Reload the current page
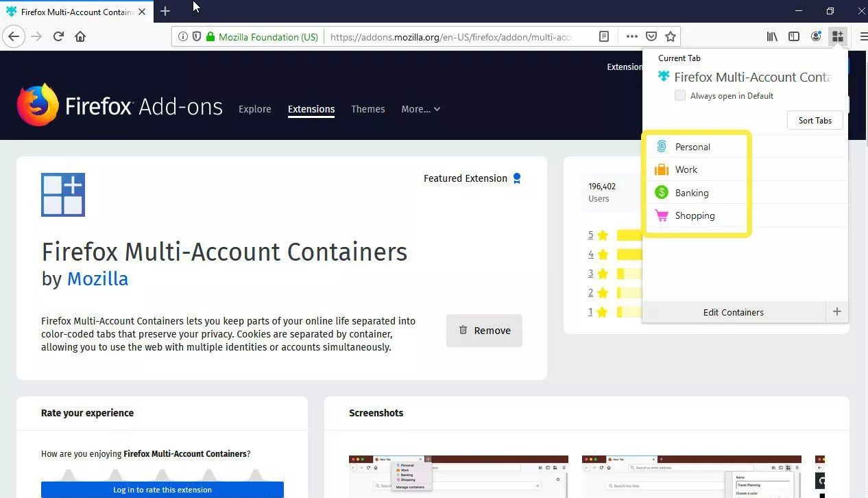This screenshot has height=498, width=868. click(58, 37)
